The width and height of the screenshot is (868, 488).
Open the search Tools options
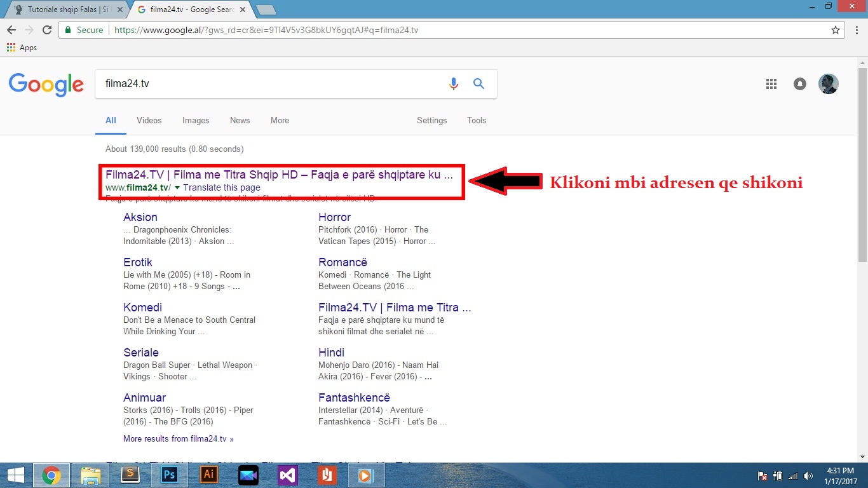click(x=477, y=120)
